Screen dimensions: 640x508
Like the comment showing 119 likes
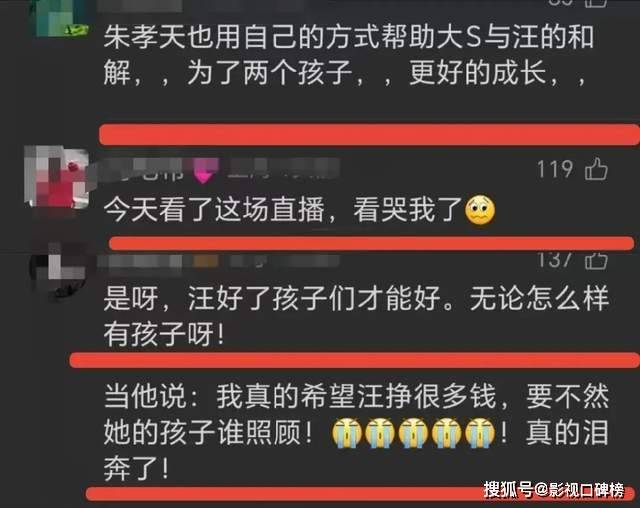596,169
